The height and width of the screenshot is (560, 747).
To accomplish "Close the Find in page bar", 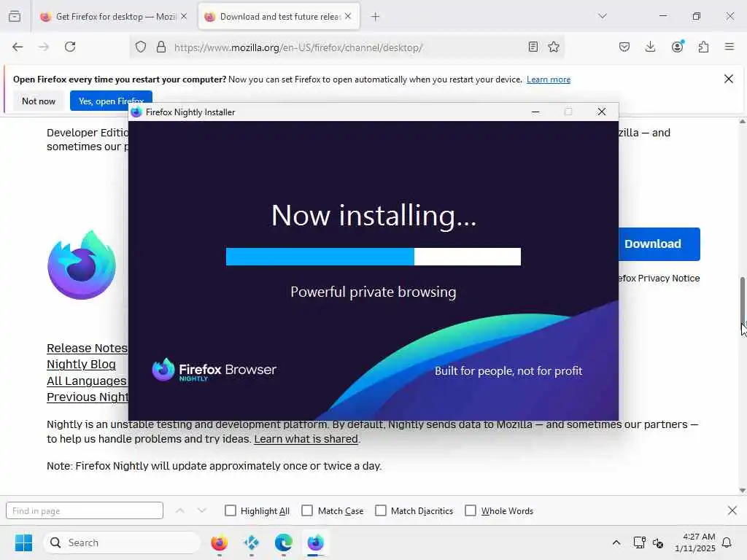I will tap(732, 510).
